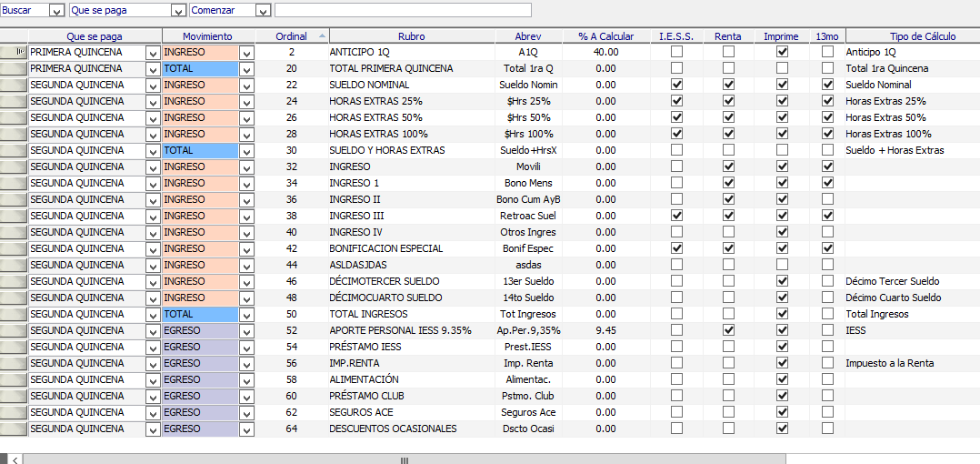Enable I.E.S.S. checkbox for ANTICIPO 1Q

coord(676,53)
